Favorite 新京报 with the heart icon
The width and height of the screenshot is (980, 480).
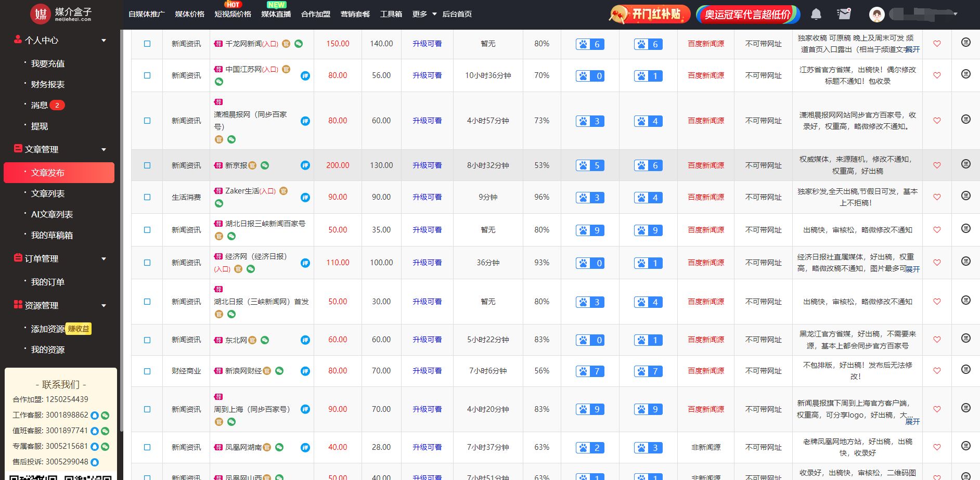tap(937, 165)
